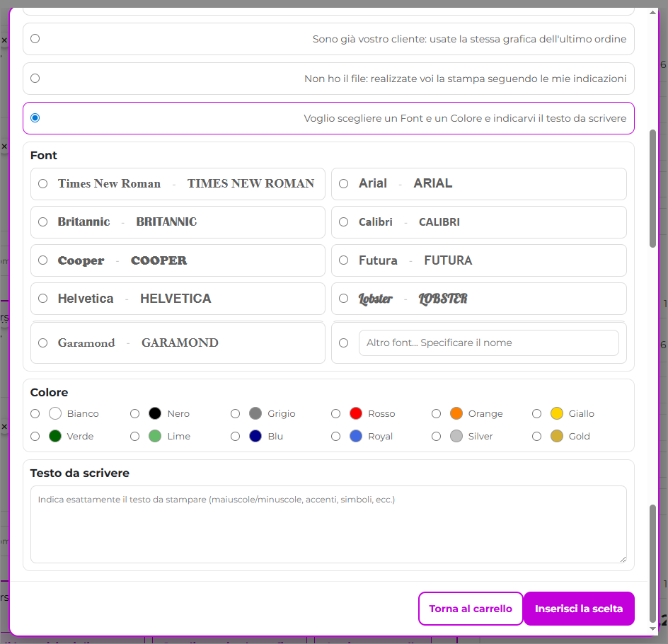Screen dimensions: 668x644
Task: Pick the Lobster font option
Action: coord(344,299)
